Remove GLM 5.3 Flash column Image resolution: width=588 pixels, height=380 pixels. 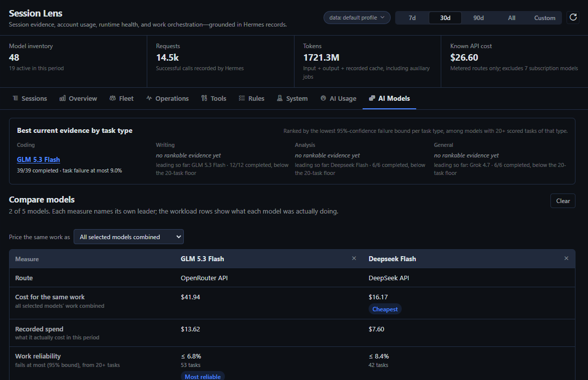(x=354, y=258)
